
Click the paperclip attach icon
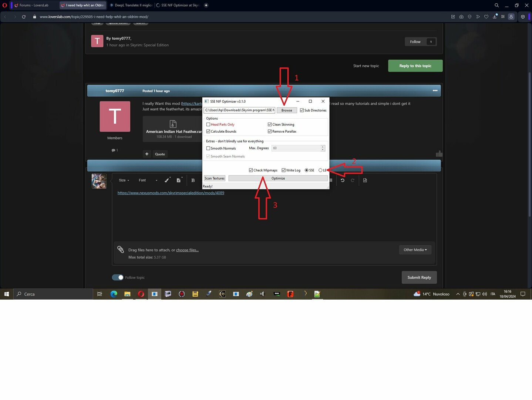pos(121,249)
